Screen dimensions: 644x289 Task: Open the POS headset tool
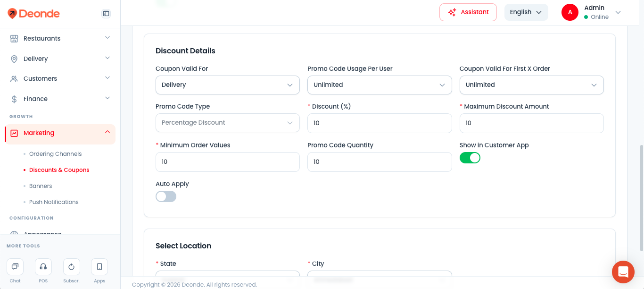click(43, 267)
